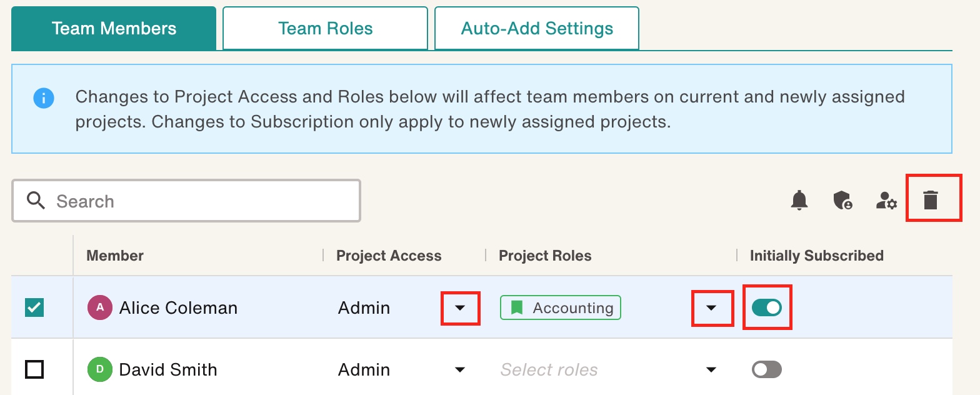980x395 pixels.
Task: Check David Smith's row checkbox
Action: point(34,369)
